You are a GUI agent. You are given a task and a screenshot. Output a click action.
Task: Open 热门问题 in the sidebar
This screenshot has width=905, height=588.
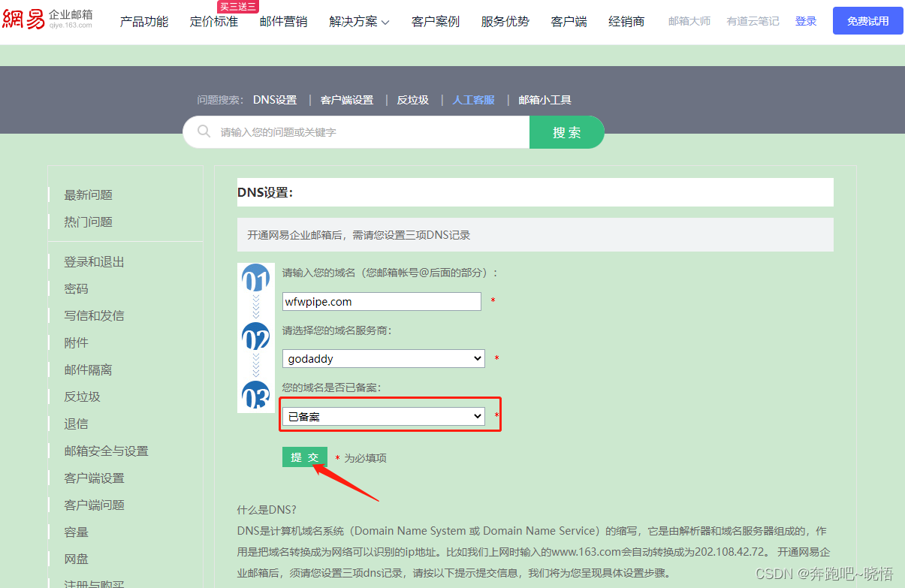89,222
